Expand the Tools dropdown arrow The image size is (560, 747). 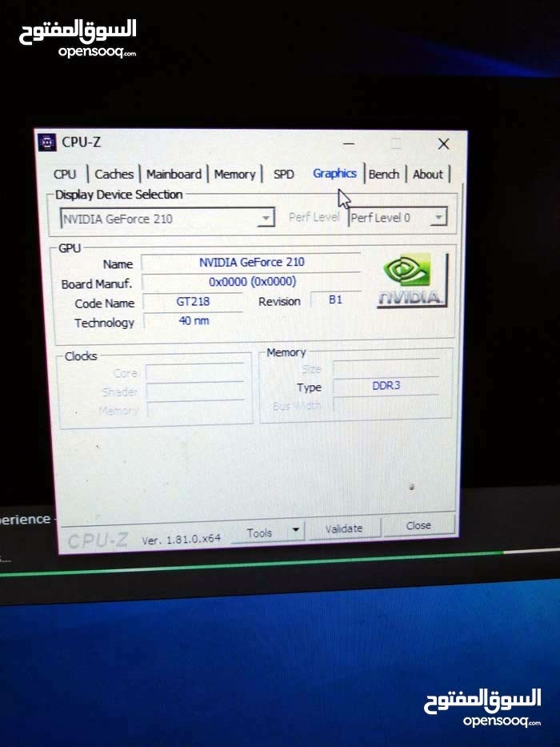(x=296, y=530)
